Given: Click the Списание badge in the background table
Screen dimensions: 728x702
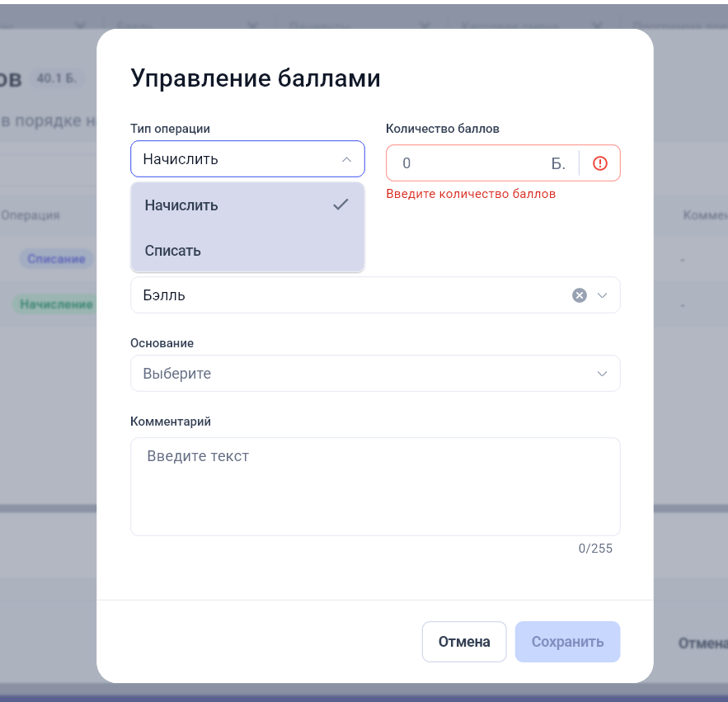Looking at the screenshot, I should point(56,259).
